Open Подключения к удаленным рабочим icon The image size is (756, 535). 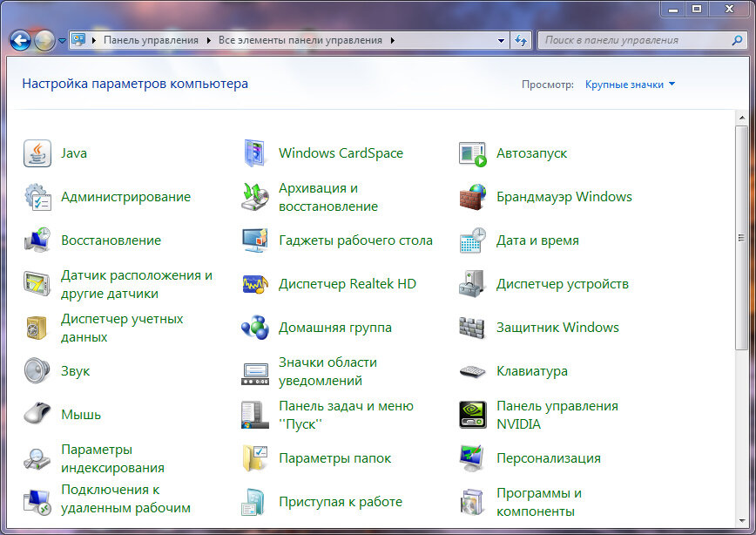[37, 502]
